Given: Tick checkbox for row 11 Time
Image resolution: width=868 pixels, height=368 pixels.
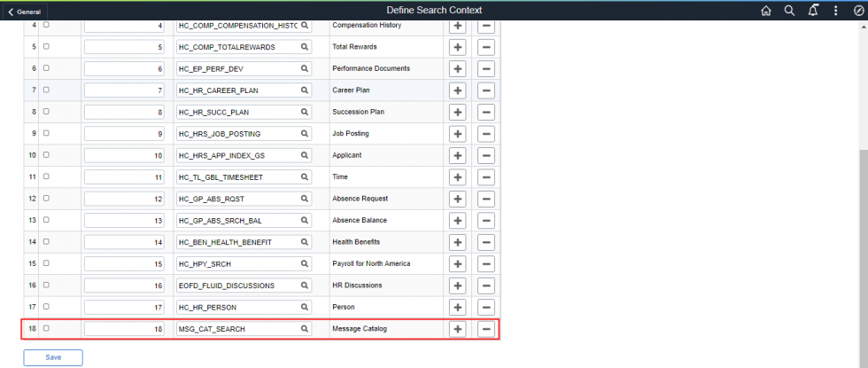Looking at the screenshot, I should (46, 176).
